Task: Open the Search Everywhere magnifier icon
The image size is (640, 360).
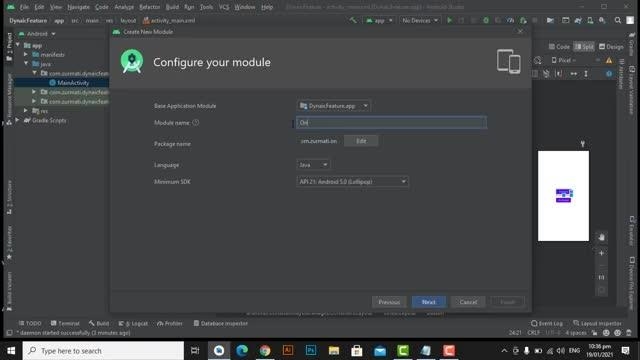Action: pyautogui.click(x=618, y=20)
